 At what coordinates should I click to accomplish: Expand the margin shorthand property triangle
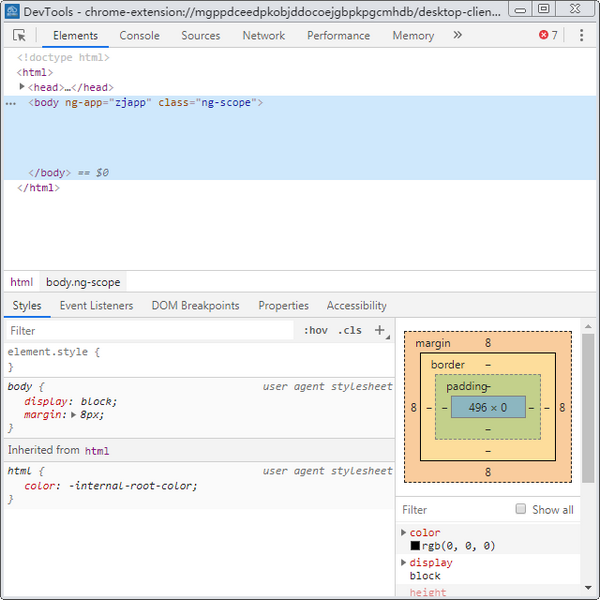coord(73,414)
